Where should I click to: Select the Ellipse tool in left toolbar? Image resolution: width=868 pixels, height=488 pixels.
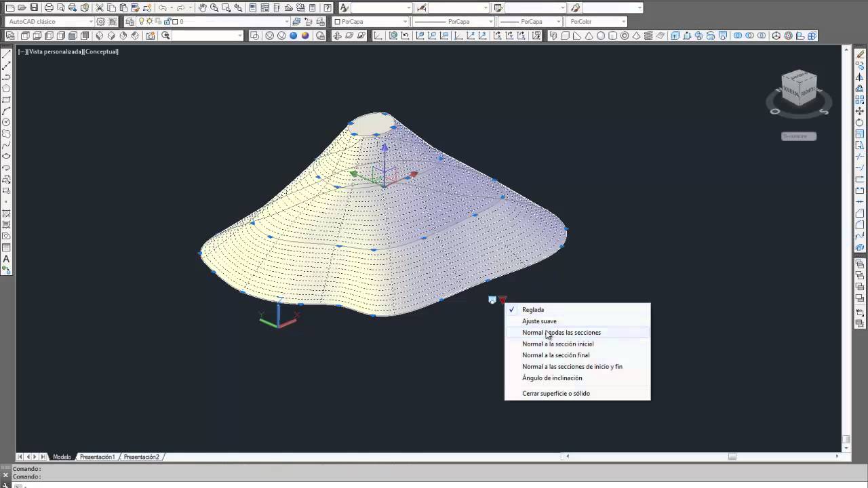click(7, 157)
